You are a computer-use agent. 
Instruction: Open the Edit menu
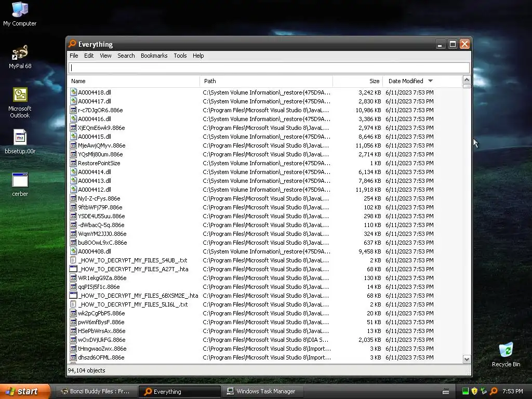pyautogui.click(x=89, y=56)
